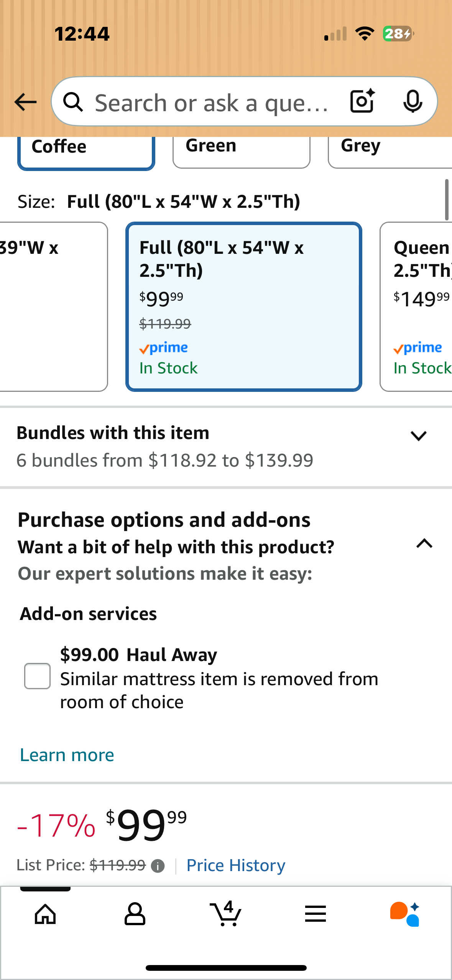The height and width of the screenshot is (980, 452).
Task: View the Price History
Action: click(235, 865)
